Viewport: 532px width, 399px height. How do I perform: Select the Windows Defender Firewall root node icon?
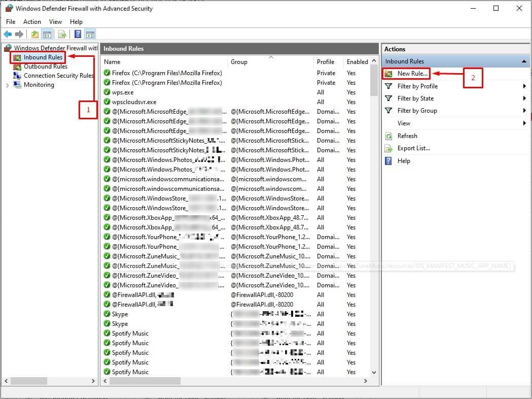[8, 48]
